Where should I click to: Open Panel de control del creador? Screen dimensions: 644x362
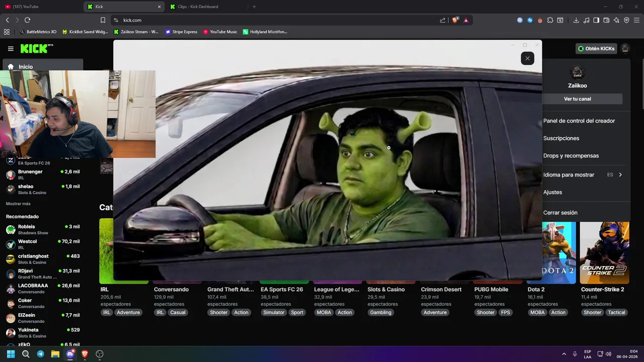pyautogui.click(x=579, y=121)
